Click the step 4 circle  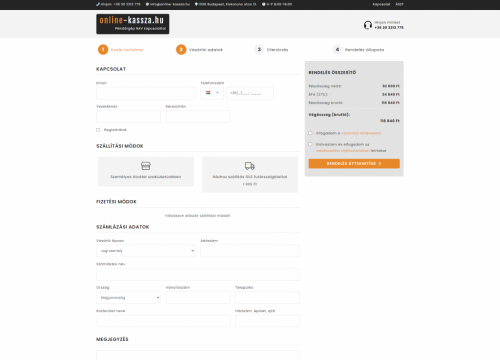coord(337,50)
